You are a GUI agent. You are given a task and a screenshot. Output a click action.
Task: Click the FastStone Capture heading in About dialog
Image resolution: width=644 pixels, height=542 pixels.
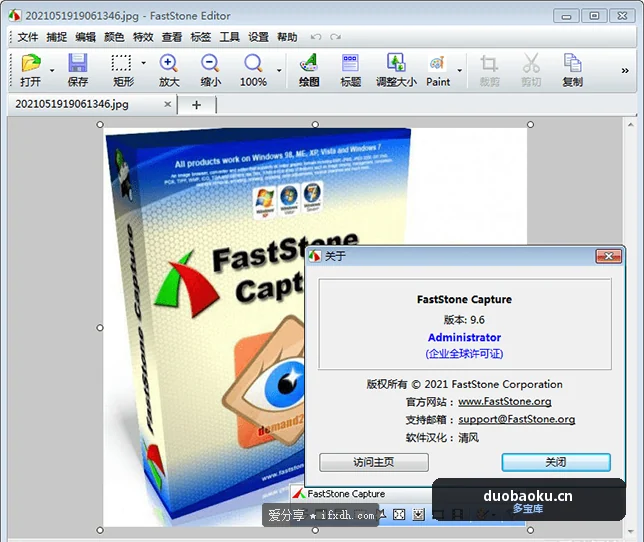(465, 299)
